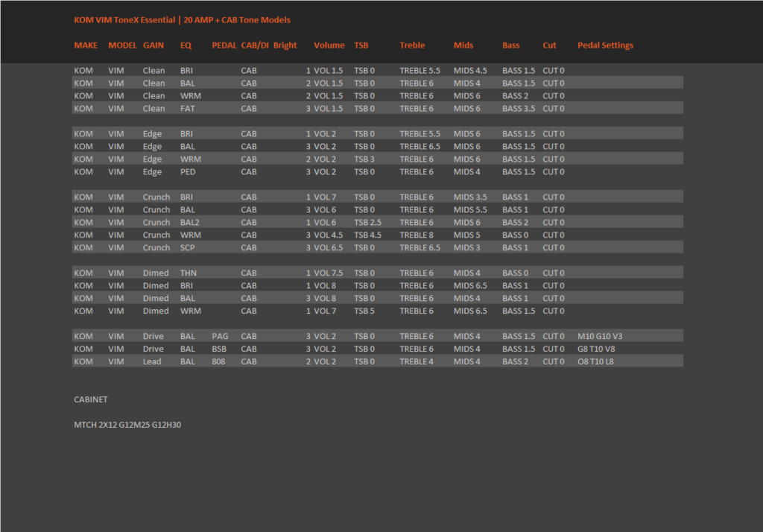Screen dimensions: 763x532
Task: Select the MAKE column header
Action: click(86, 45)
